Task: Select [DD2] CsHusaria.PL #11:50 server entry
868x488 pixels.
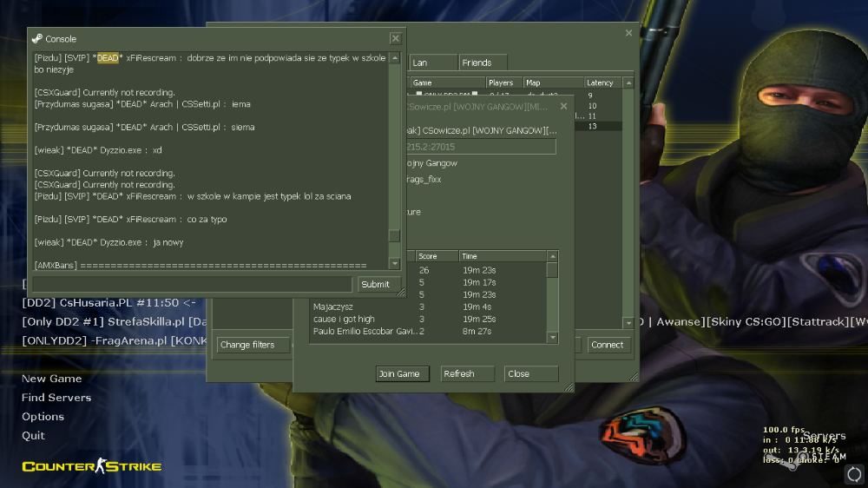Action: click(x=108, y=303)
